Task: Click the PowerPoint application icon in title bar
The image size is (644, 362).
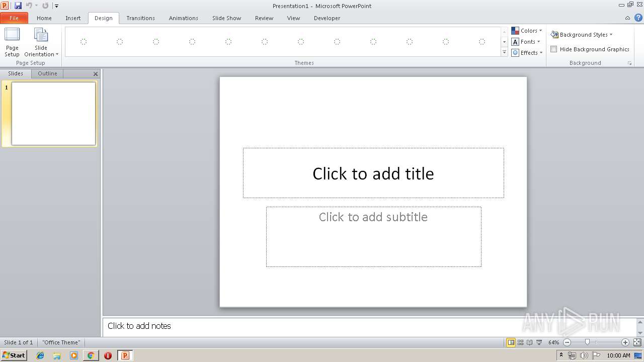Action: tap(5, 6)
